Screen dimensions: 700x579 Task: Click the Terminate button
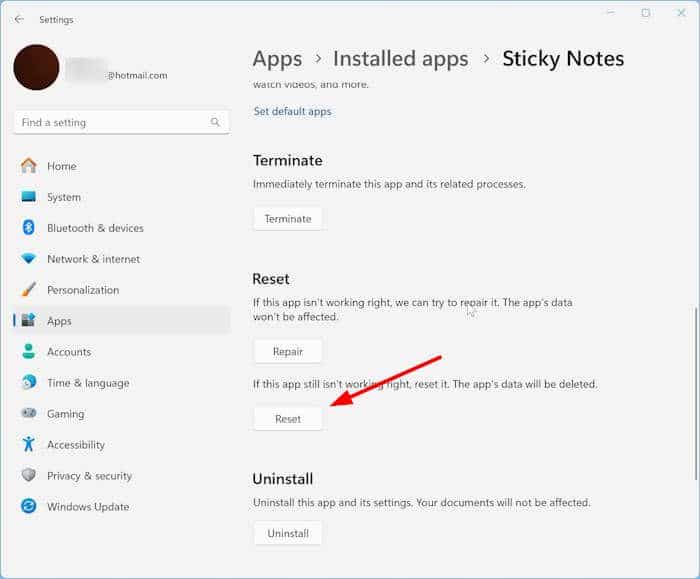(x=288, y=219)
